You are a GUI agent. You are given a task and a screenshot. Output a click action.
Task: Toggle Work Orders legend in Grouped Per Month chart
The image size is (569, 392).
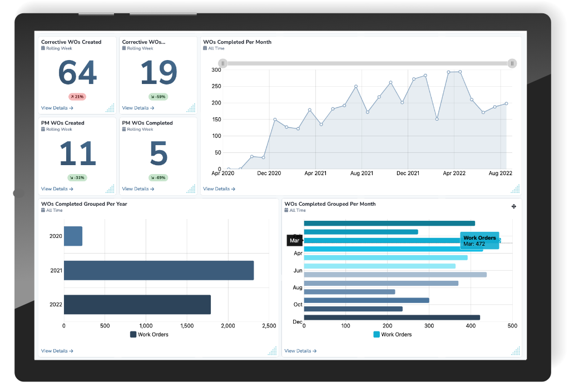(x=393, y=334)
